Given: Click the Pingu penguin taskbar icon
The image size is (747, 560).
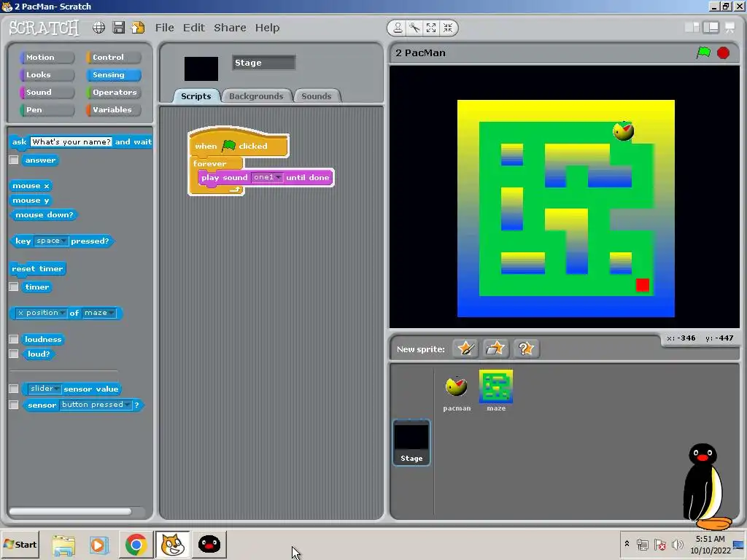Looking at the screenshot, I should pyautogui.click(x=209, y=544).
